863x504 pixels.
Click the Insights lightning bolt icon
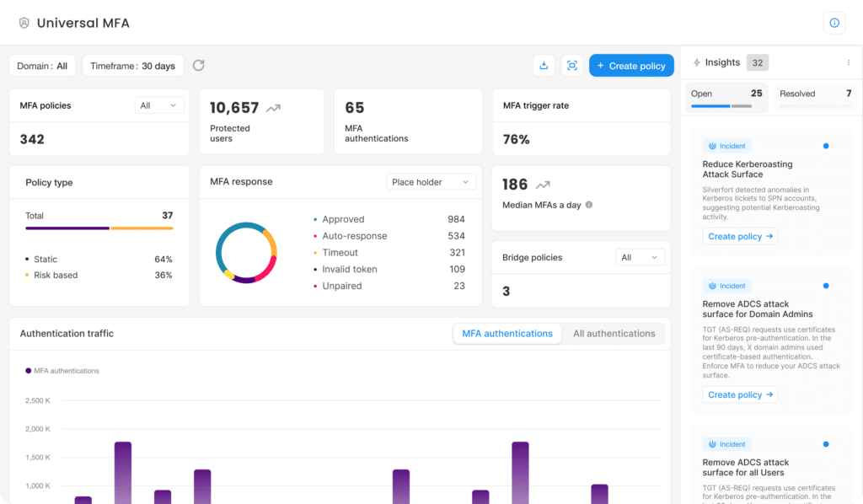tap(696, 62)
